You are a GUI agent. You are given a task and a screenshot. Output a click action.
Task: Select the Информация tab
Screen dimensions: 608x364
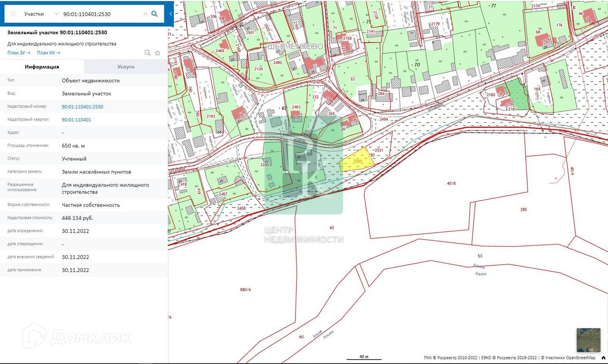tap(42, 67)
